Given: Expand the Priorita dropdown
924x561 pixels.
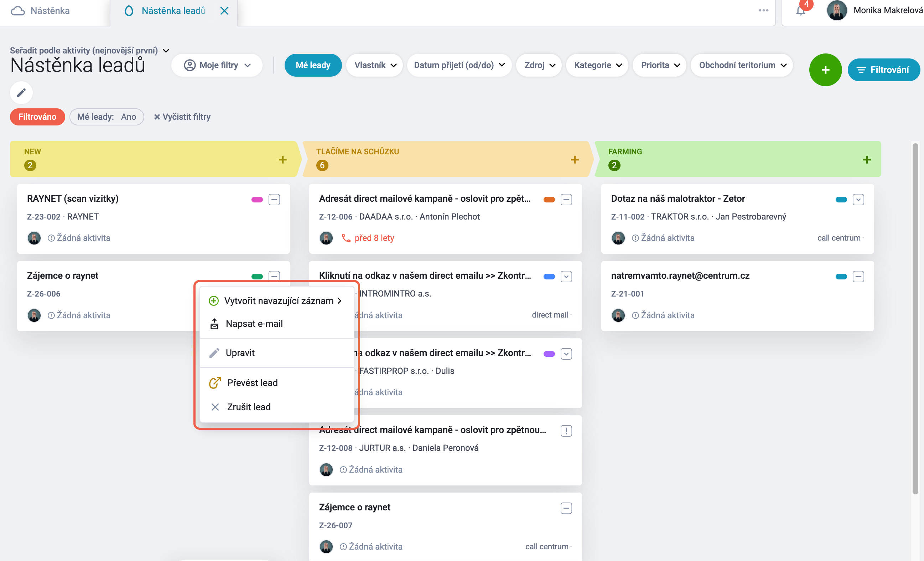Looking at the screenshot, I should (660, 65).
